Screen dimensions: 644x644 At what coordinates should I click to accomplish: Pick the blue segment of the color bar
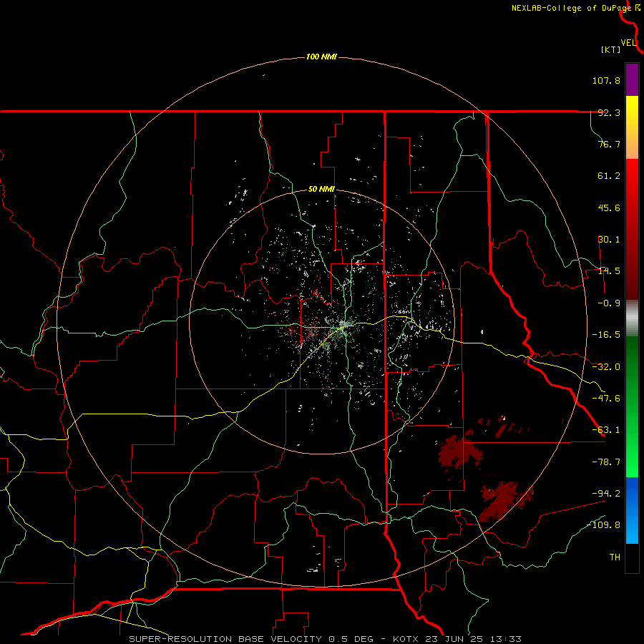click(632, 510)
